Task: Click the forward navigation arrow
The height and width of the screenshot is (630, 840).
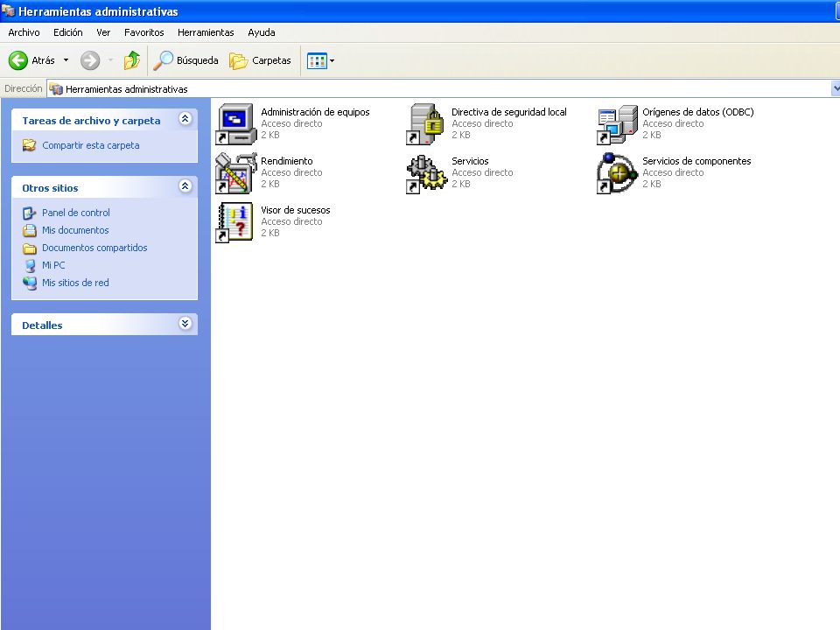Action: pyautogui.click(x=90, y=60)
